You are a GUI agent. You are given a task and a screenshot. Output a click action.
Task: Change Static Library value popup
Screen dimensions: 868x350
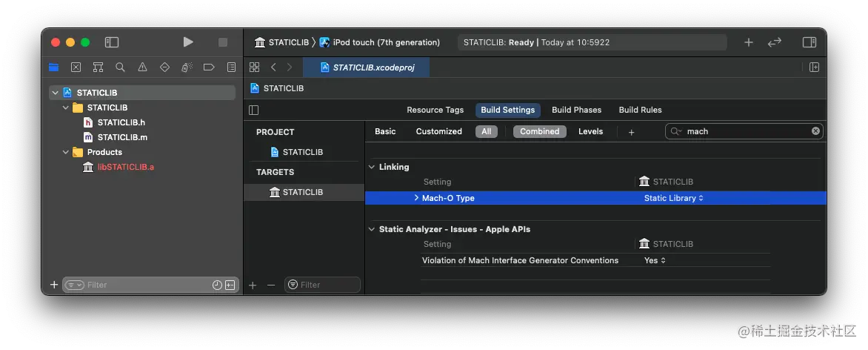click(674, 198)
